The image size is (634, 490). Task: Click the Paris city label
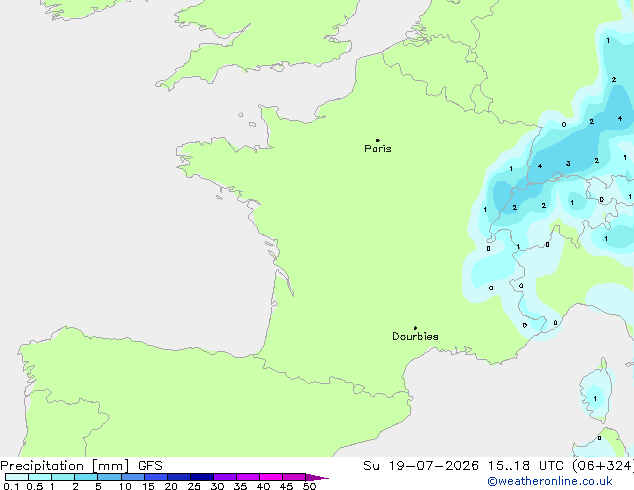coord(378,149)
